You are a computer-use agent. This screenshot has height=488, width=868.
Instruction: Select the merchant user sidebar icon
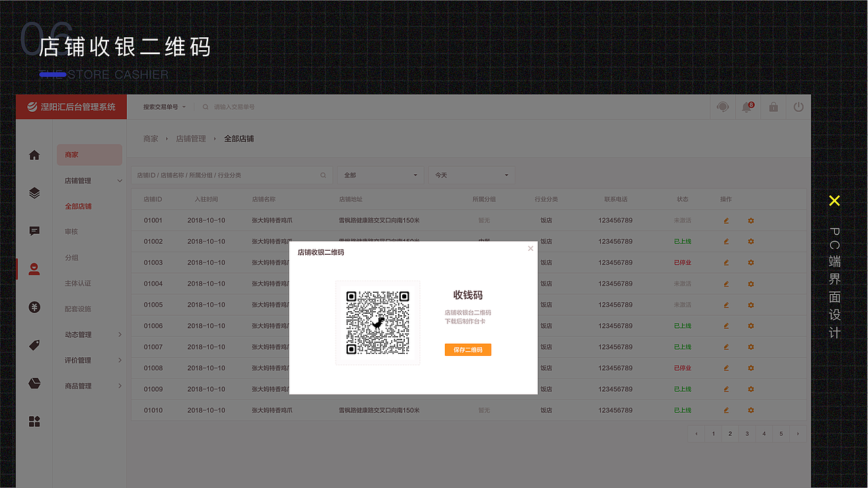click(x=35, y=269)
